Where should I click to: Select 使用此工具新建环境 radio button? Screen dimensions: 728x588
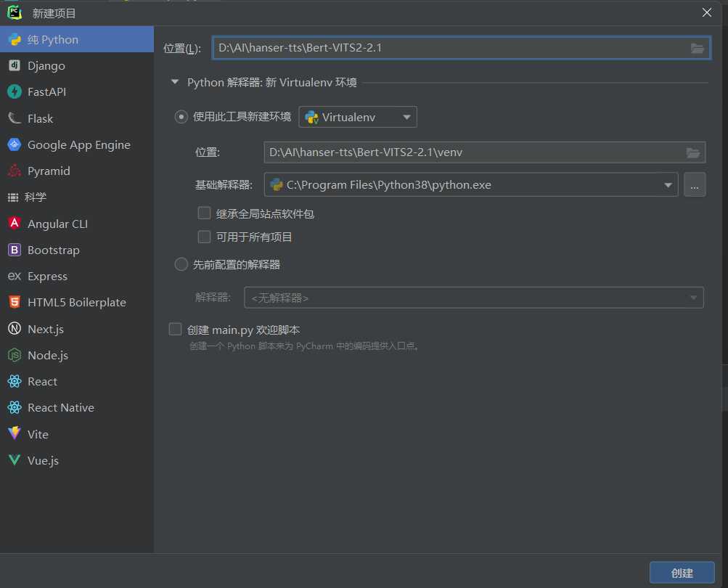tap(181, 117)
